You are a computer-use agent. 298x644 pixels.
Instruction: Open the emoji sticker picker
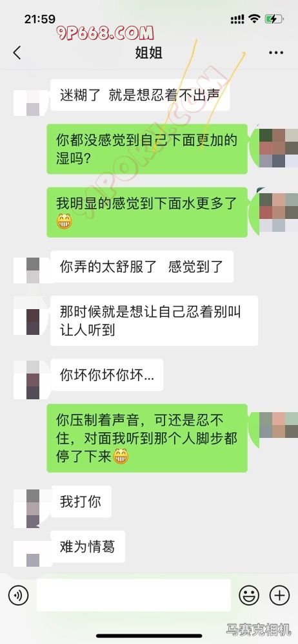(250, 595)
